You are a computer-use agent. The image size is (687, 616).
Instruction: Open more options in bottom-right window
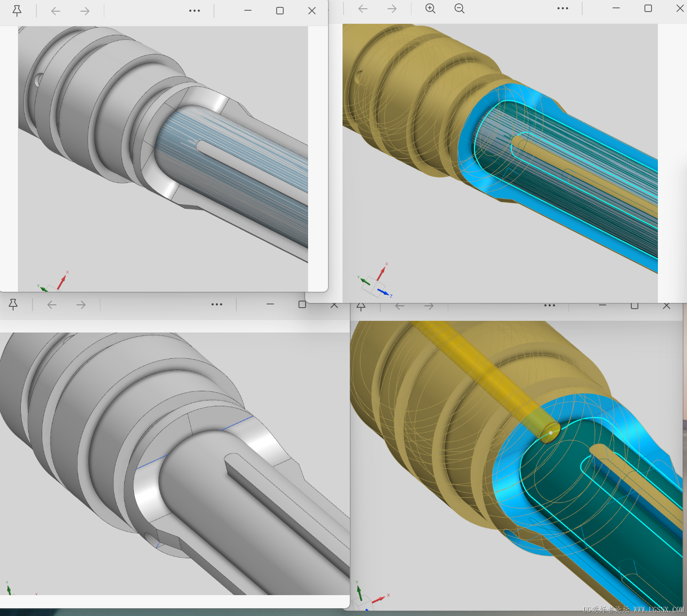(x=550, y=306)
